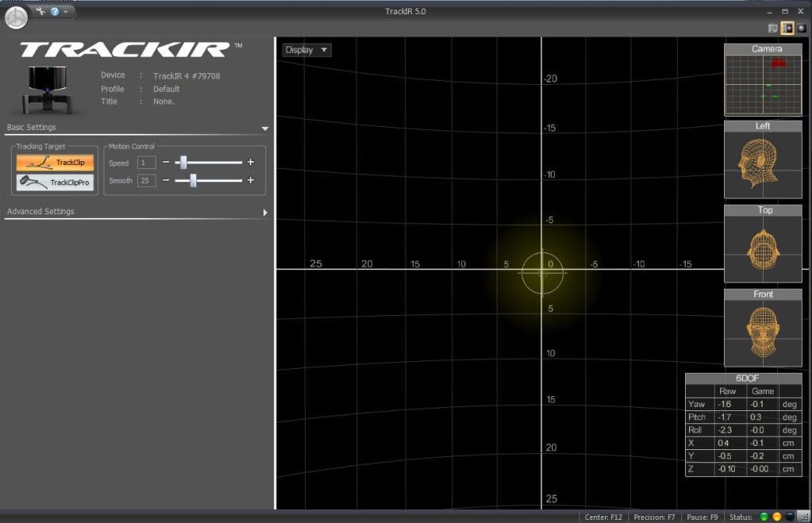Click the orange status indicator light
Viewport: 812px width, 523px height.
pos(776,517)
